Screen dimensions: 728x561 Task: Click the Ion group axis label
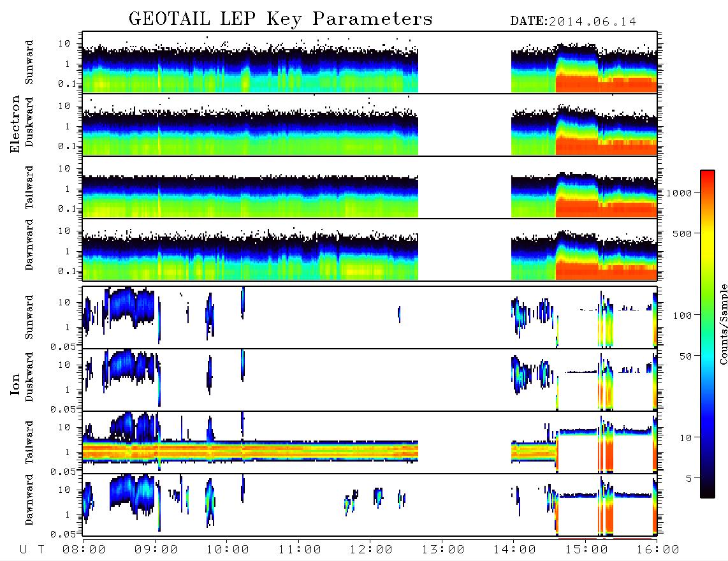pyautogui.click(x=15, y=384)
